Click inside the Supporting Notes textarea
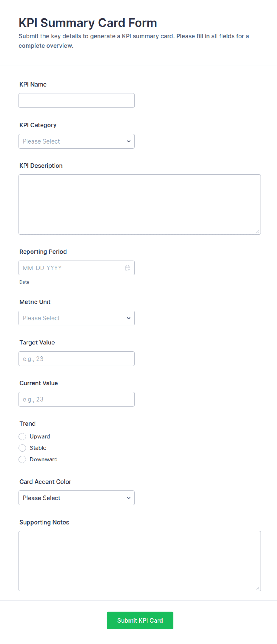Screen dimensions: 277x644 tap(140, 561)
